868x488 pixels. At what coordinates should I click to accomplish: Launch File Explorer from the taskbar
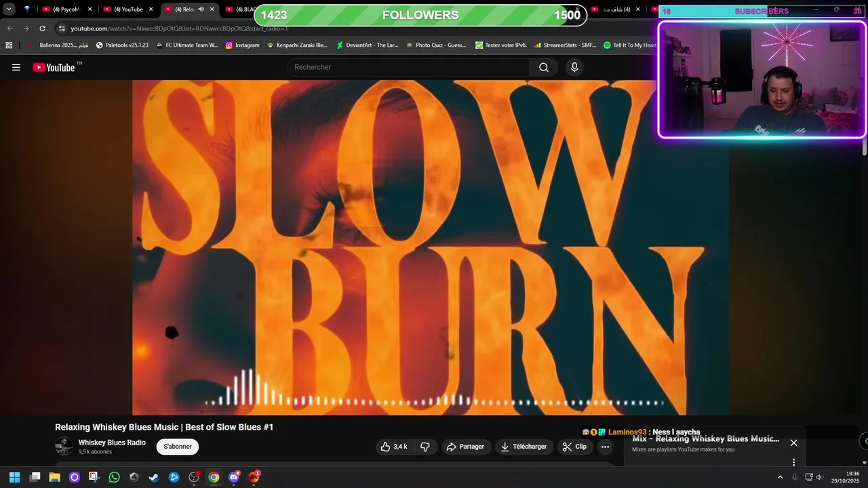click(x=55, y=477)
